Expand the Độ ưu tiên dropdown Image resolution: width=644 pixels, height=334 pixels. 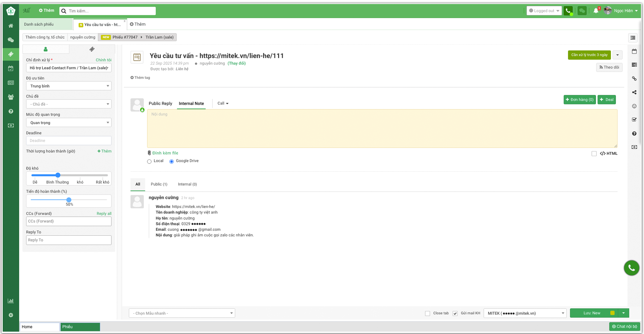pyautogui.click(x=69, y=86)
